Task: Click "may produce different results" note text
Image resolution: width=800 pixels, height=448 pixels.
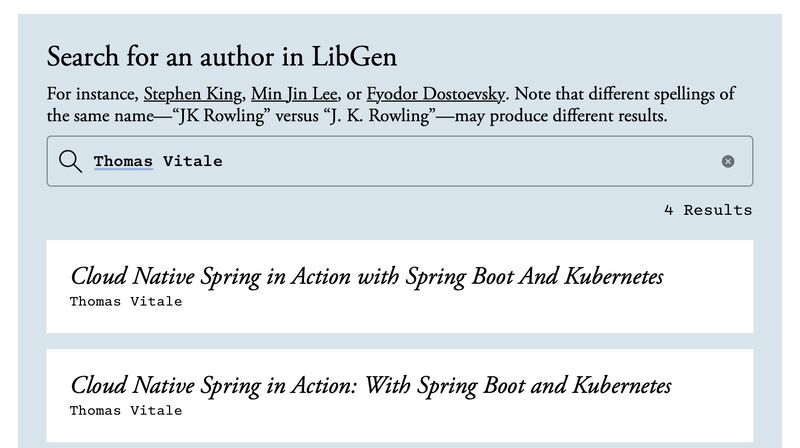Action: point(560,116)
